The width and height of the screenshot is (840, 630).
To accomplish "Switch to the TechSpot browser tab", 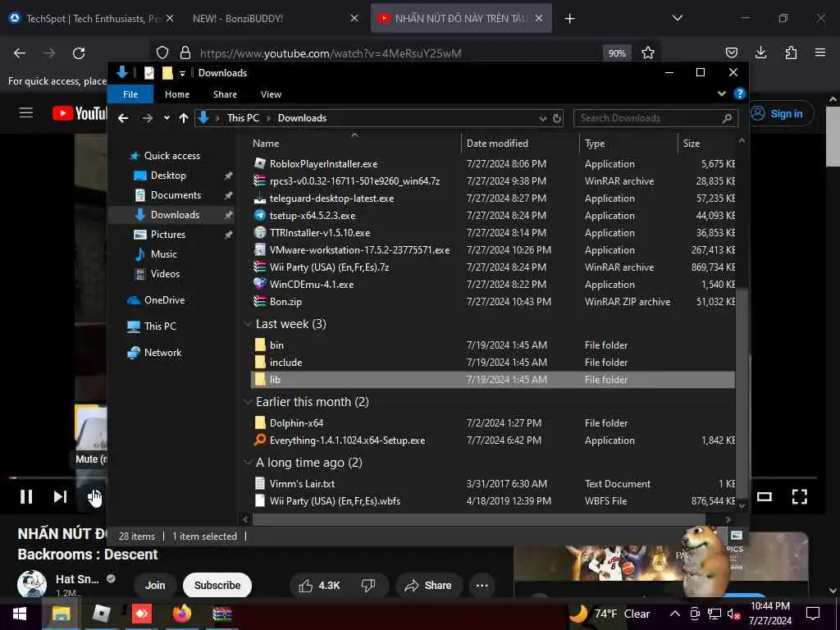I will pyautogui.click(x=92, y=19).
